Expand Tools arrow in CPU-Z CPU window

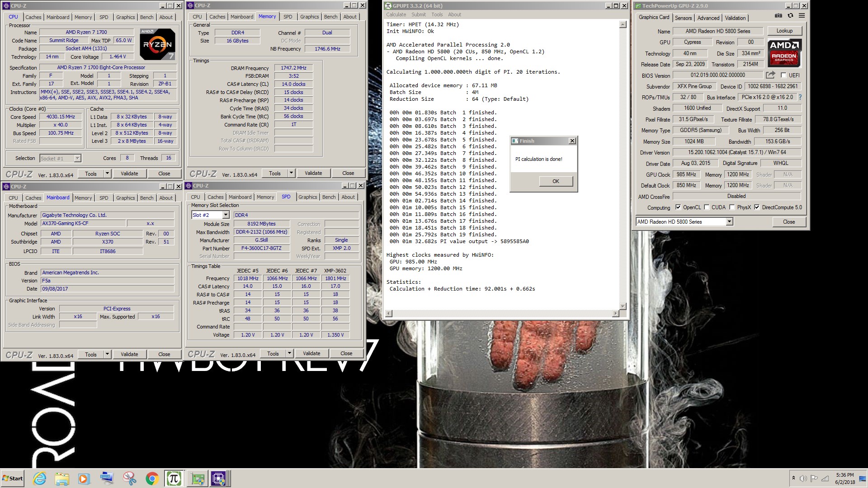point(107,174)
